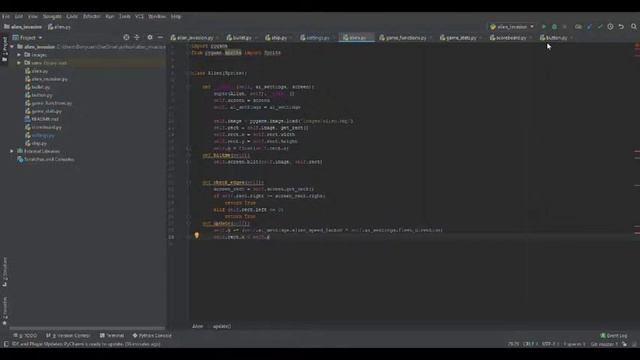
Task: Click the UTF-8 encoding status bar entry
Action: click(550, 344)
